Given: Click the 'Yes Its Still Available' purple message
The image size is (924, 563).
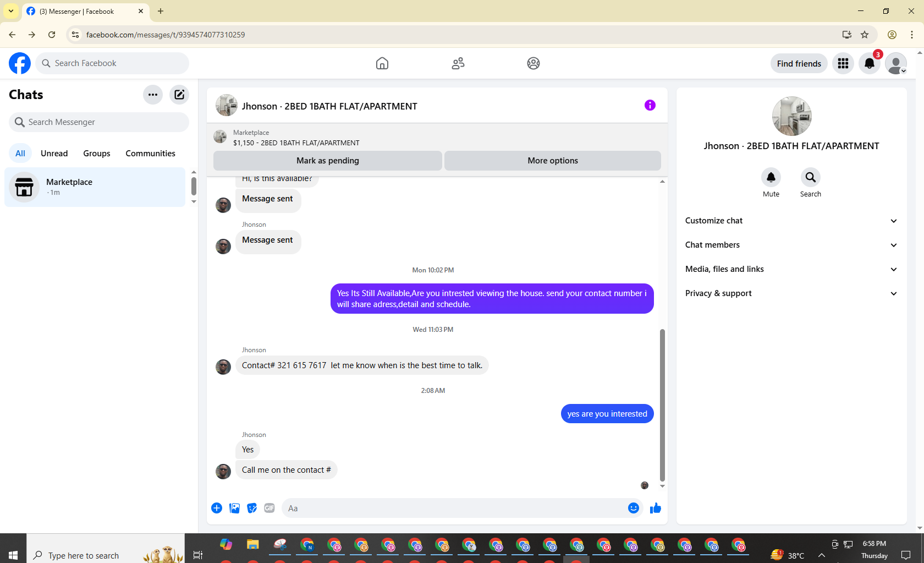Looking at the screenshot, I should [x=492, y=299].
